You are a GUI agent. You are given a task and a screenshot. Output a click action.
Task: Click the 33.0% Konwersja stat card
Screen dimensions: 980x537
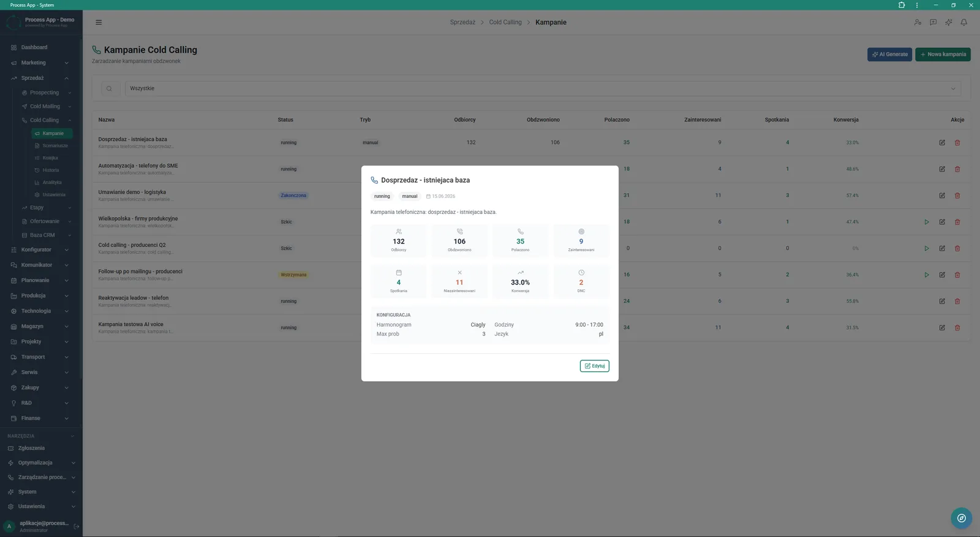[520, 281]
